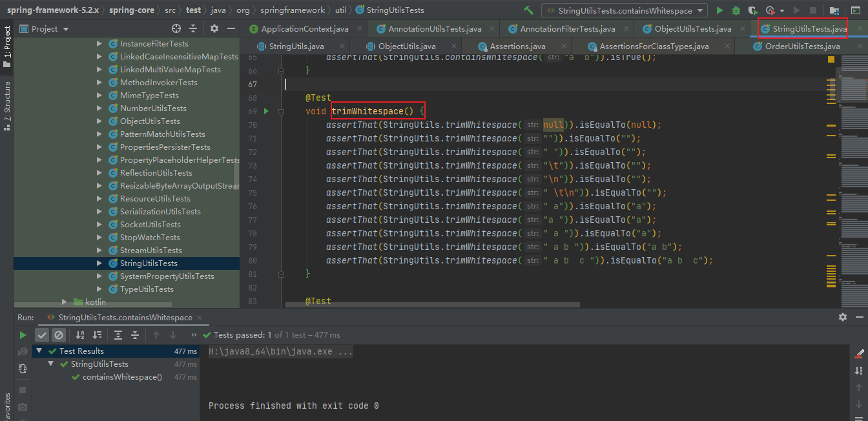Switch to the StringUtils.java editor tab
Screen dimensions: 868x421
pyautogui.click(x=296, y=46)
